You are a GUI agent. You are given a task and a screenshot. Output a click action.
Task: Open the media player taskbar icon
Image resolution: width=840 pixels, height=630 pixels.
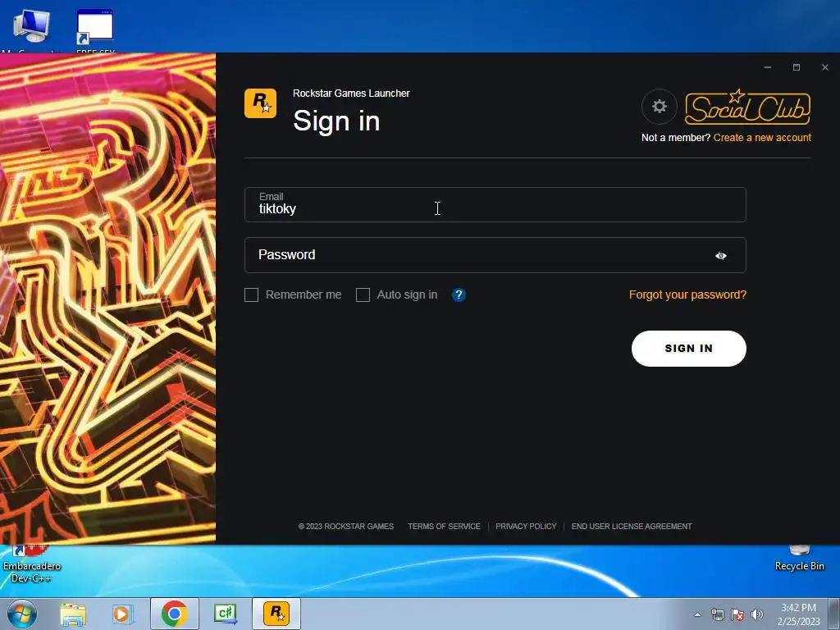click(x=123, y=614)
